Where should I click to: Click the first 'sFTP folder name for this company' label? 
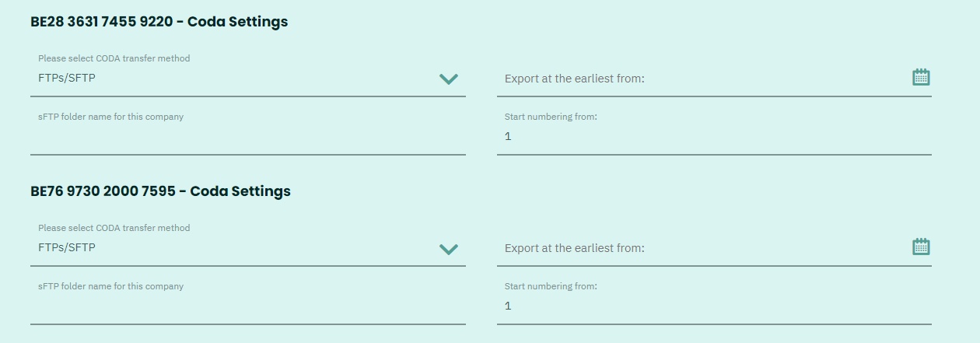(x=111, y=117)
